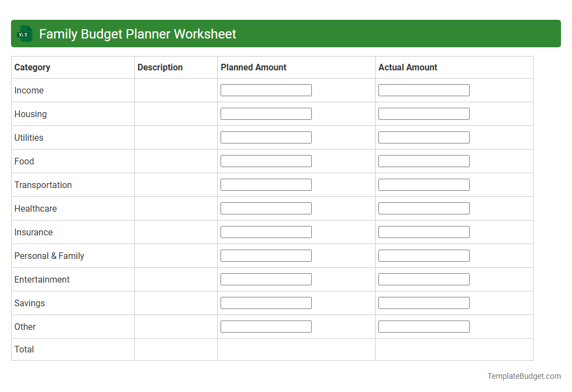Viewport: 572px width, 392px height.
Task: Select the Category column header
Action: point(32,67)
